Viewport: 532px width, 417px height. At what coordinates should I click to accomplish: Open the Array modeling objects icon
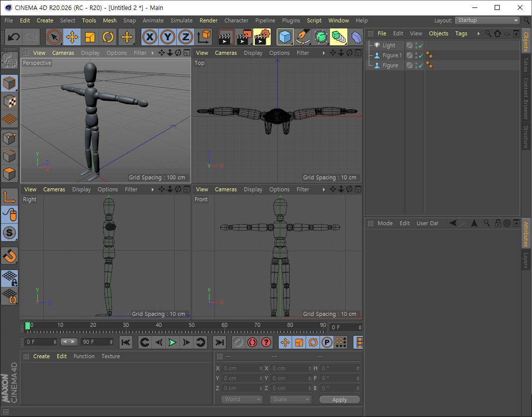click(x=338, y=37)
